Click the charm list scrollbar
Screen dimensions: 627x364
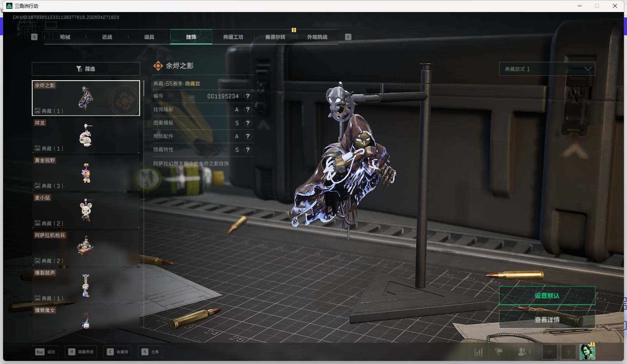(144, 88)
